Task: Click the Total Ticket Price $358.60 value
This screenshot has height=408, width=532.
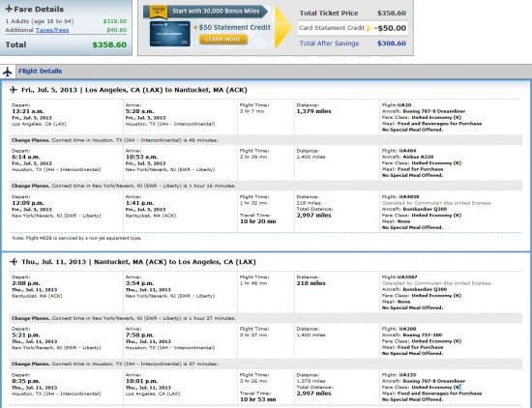Action: coord(391,14)
